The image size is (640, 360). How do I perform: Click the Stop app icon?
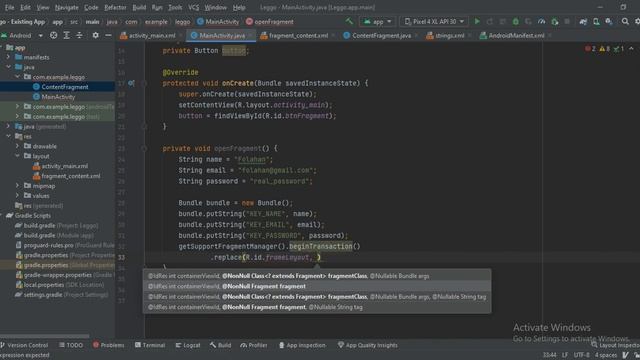coord(567,21)
